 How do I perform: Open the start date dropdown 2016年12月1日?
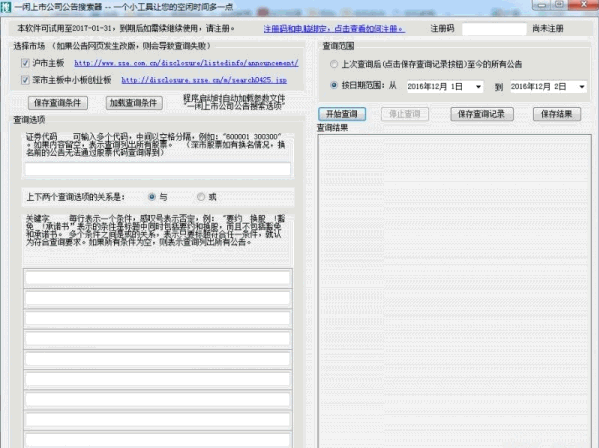point(478,87)
